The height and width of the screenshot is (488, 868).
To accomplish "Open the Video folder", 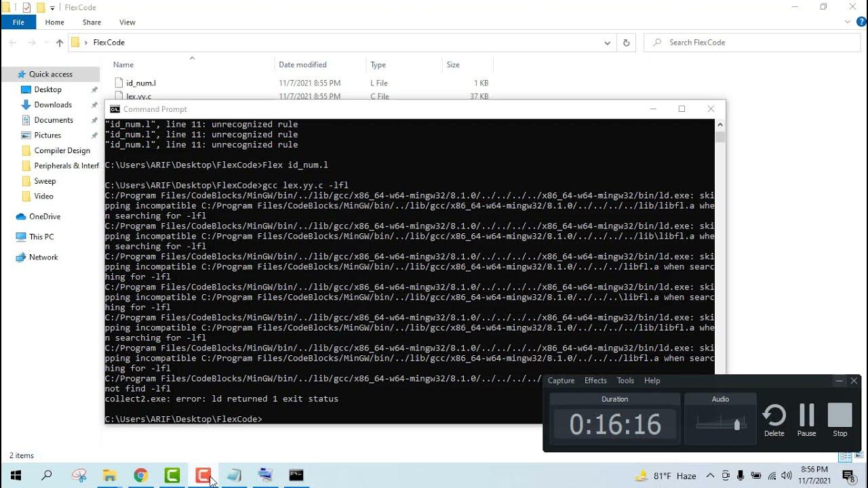I will click(x=43, y=197).
